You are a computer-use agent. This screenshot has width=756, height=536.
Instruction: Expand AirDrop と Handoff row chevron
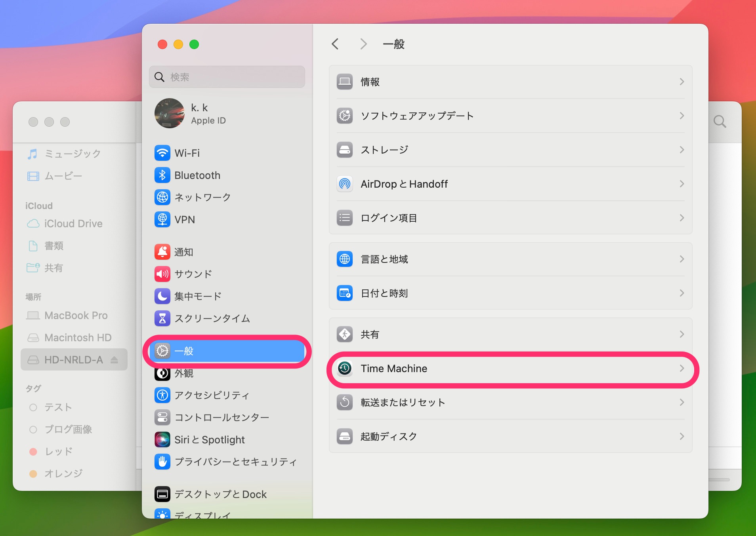[682, 184]
